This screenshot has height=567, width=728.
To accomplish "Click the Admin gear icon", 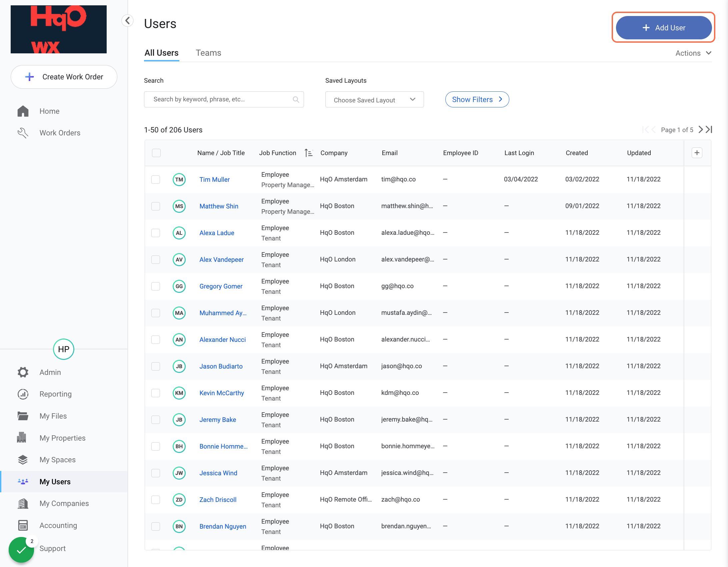I will [x=23, y=372].
